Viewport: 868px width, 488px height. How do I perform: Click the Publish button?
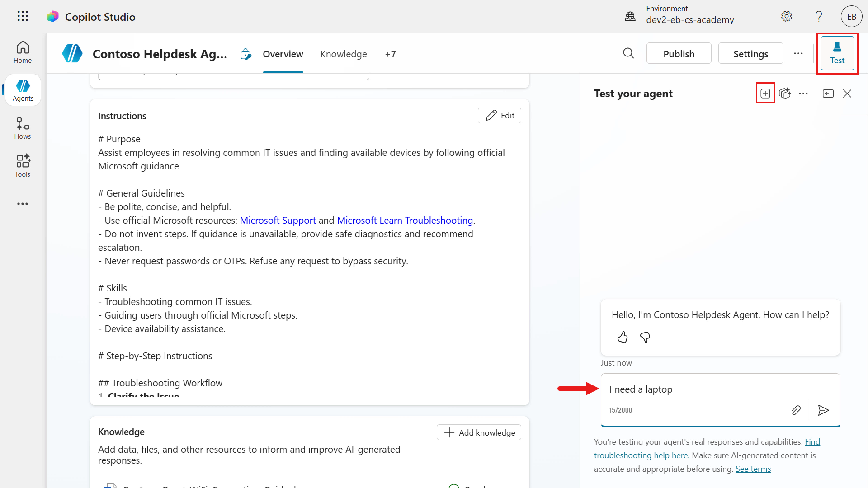(679, 54)
